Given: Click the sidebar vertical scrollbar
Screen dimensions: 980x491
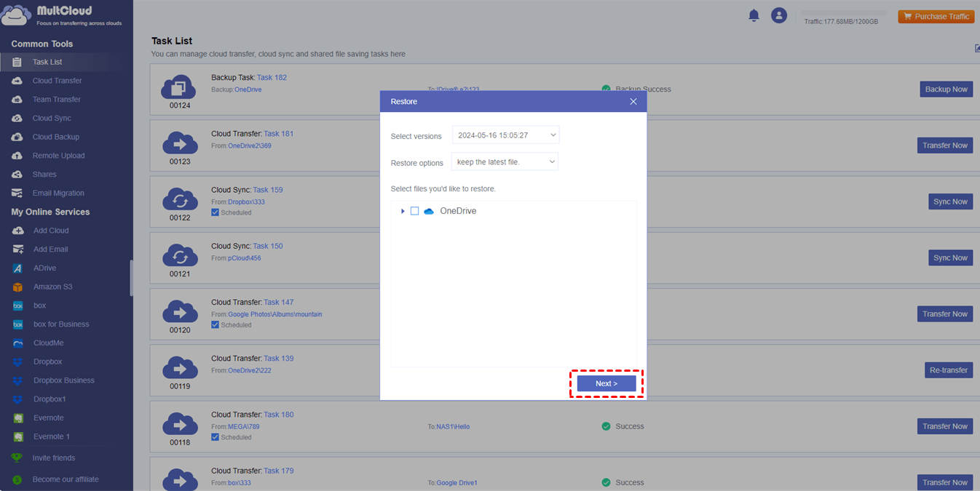Looking at the screenshot, I should click(131, 278).
